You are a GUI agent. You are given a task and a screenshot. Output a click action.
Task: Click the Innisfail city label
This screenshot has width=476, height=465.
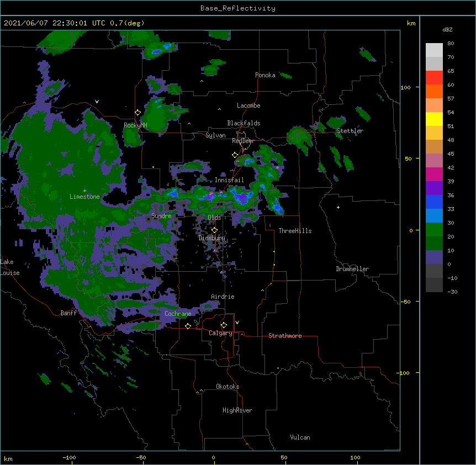tap(229, 180)
